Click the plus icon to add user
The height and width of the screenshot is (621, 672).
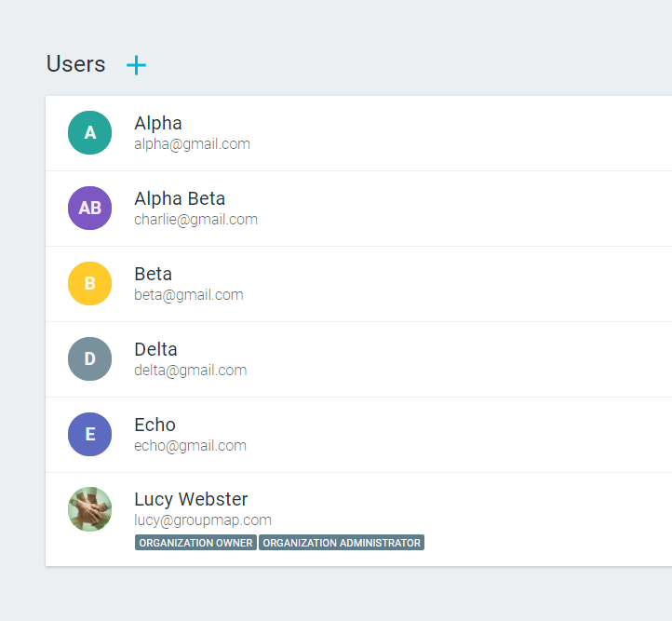click(137, 64)
